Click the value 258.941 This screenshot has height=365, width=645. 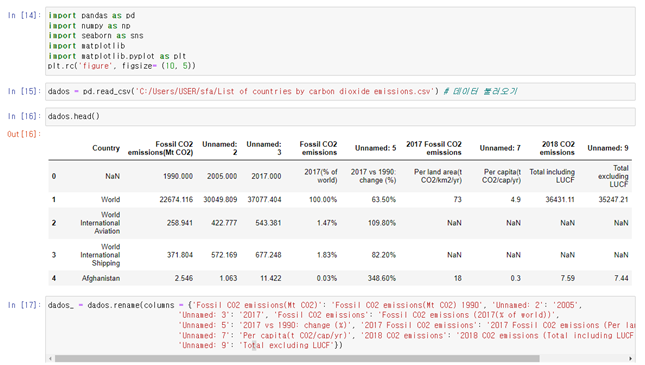click(x=180, y=223)
